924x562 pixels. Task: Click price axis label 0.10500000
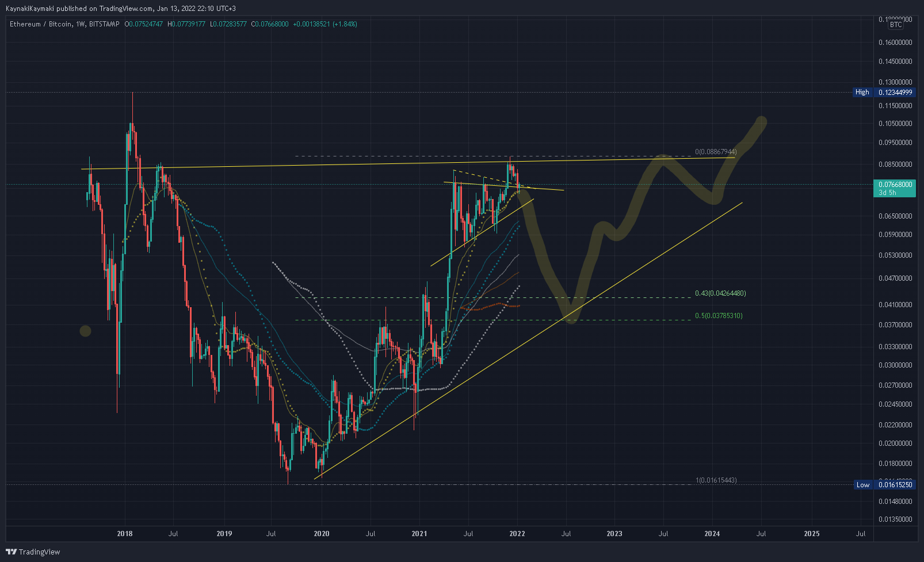coord(895,124)
